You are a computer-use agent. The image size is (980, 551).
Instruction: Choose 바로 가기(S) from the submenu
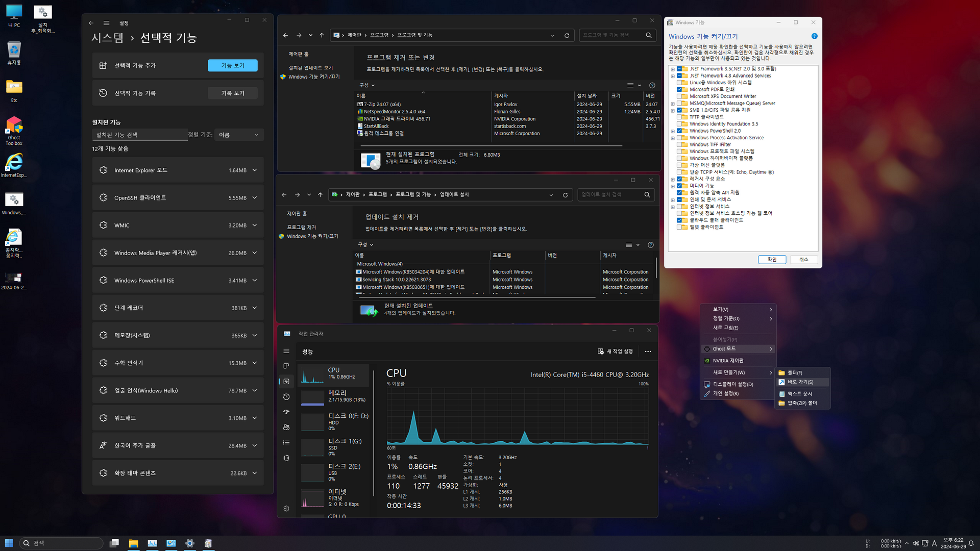800,382
